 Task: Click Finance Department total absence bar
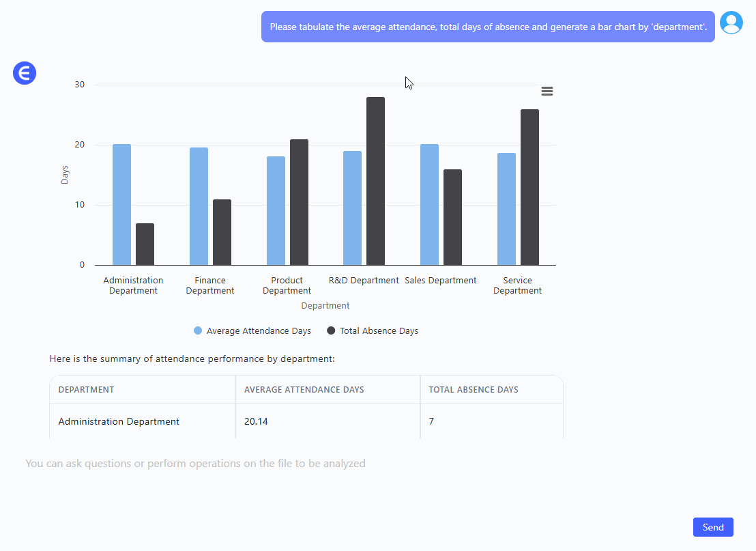tap(222, 232)
